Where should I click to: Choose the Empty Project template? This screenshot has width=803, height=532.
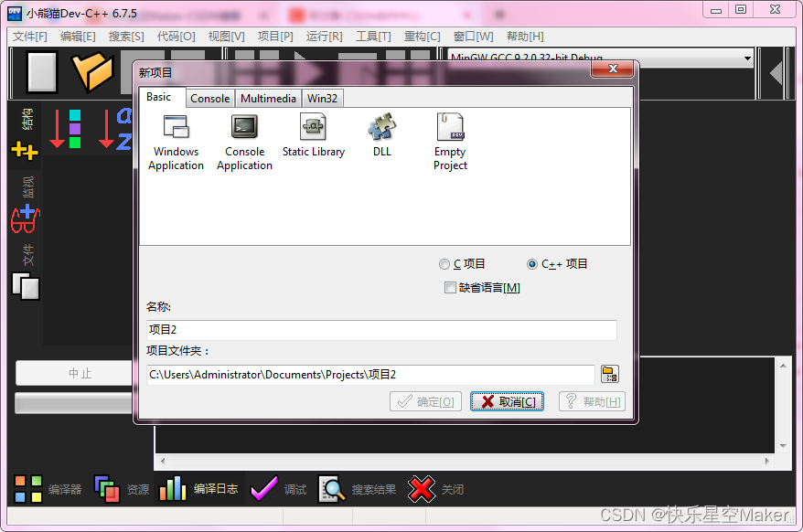pyautogui.click(x=450, y=142)
